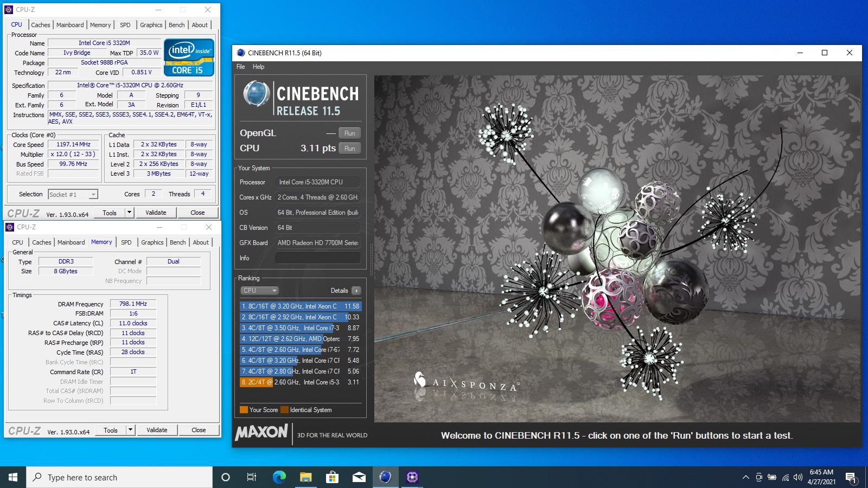
Task: Click the MAXON logo in Cinebench footer
Action: 261,432
